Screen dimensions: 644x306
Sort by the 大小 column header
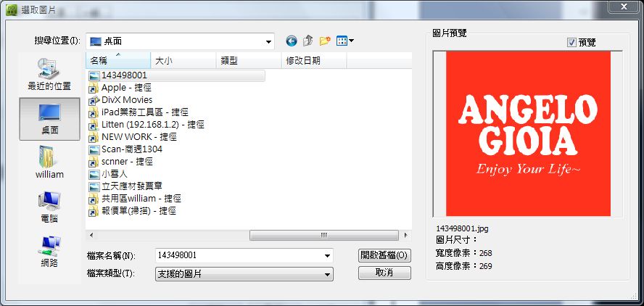click(x=183, y=61)
